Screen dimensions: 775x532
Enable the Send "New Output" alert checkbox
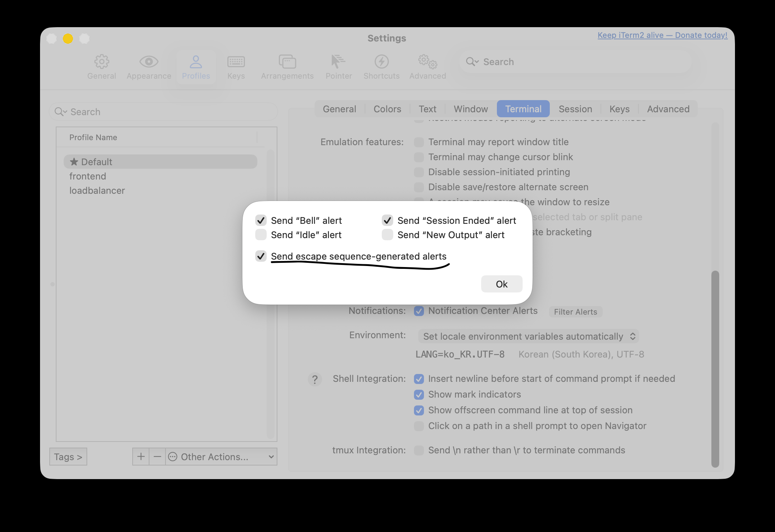(387, 235)
